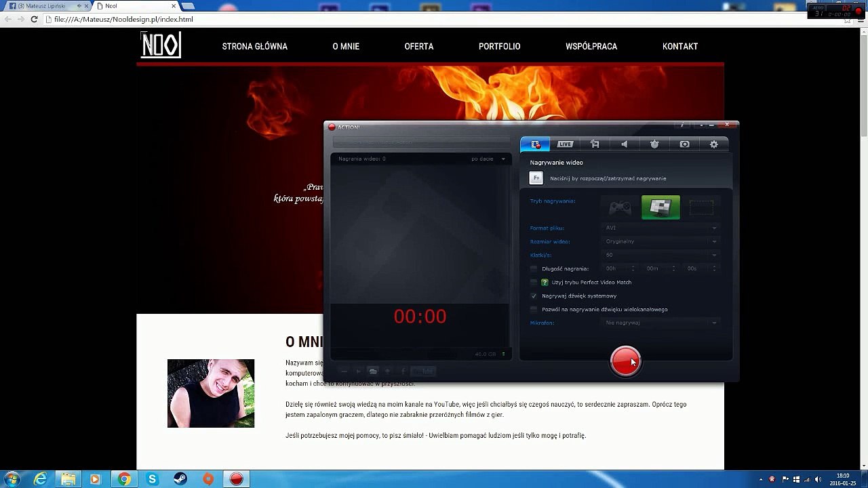Click the profile photo in O MNIE section
This screenshot has width=868, height=488.
211,393
